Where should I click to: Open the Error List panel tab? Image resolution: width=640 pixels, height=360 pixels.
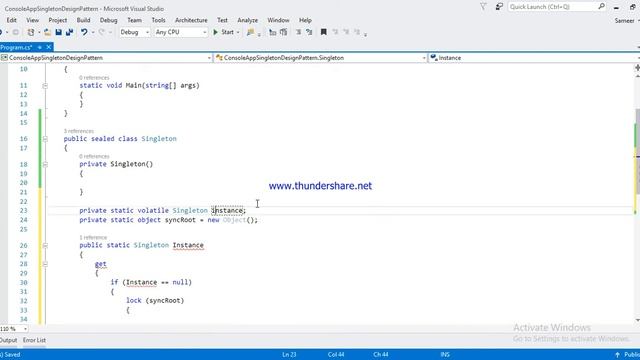pos(34,340)
